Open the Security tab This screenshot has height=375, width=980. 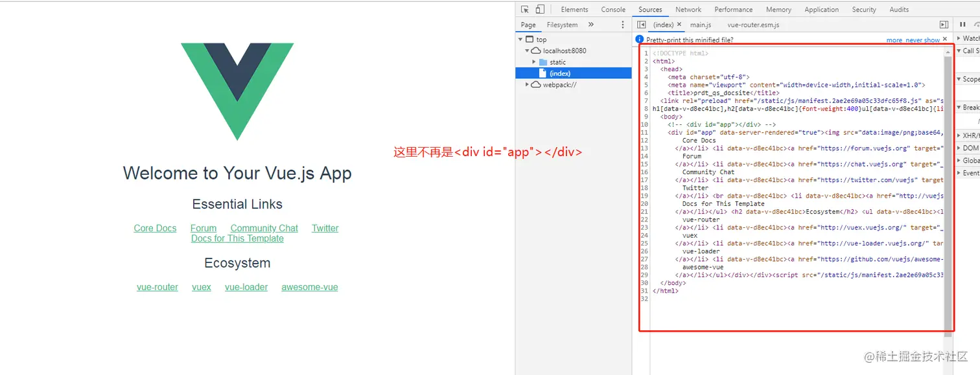tap(864, 10)
